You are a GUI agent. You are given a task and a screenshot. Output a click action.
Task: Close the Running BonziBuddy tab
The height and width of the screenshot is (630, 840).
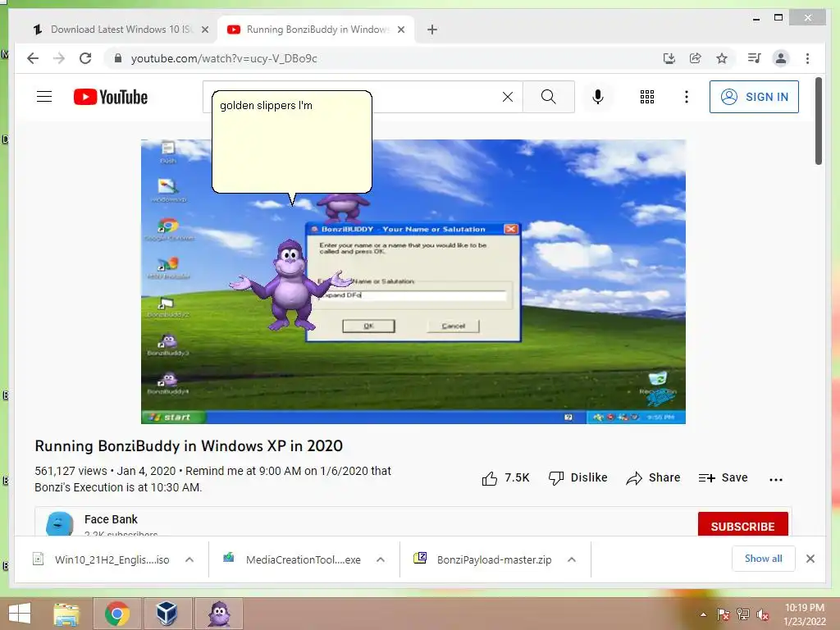pyautogui.click(x=400, y=30)
